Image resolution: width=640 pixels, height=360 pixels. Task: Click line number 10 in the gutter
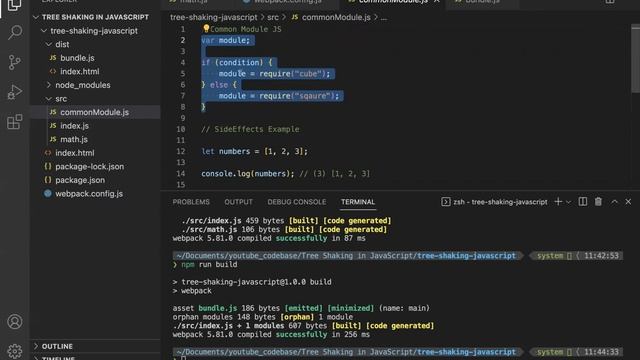point(180,129)
